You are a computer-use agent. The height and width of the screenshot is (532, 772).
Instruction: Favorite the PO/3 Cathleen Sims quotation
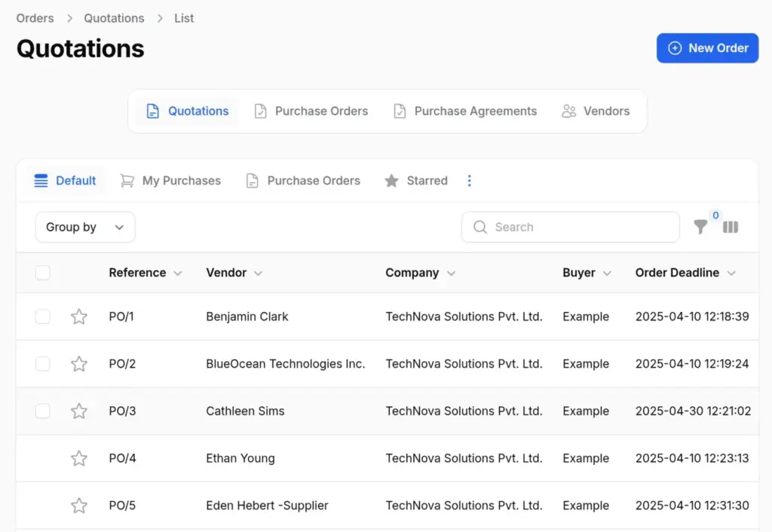tap(79, 411)
